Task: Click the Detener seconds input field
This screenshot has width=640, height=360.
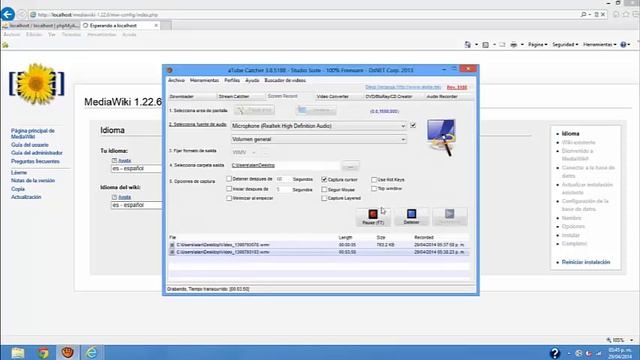Action: click(x=282, y=179)
